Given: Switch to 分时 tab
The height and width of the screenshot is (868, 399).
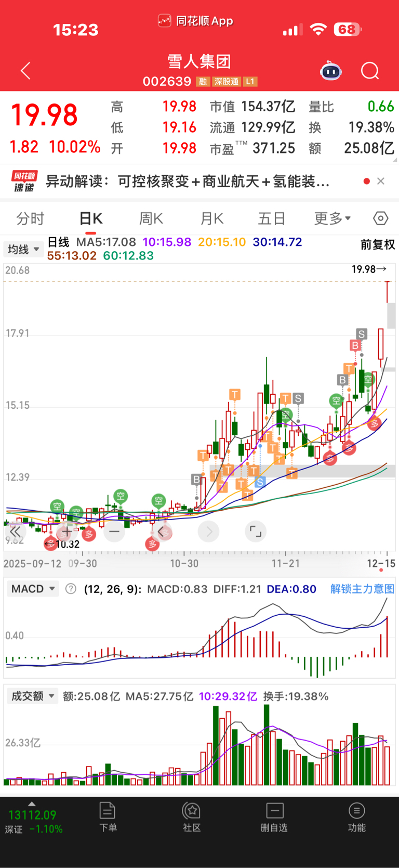Looking at the screenshot, I should pyautogui.click(x=30, y=218).
